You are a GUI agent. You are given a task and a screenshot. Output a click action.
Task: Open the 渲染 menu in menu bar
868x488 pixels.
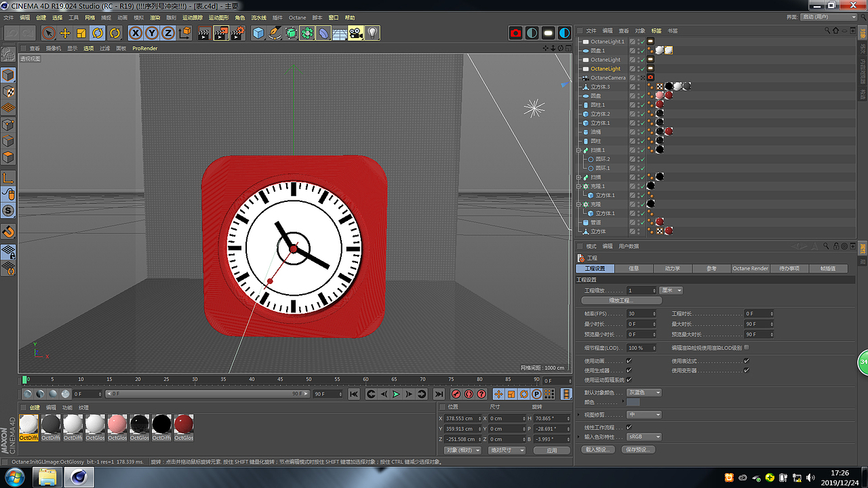155,18
